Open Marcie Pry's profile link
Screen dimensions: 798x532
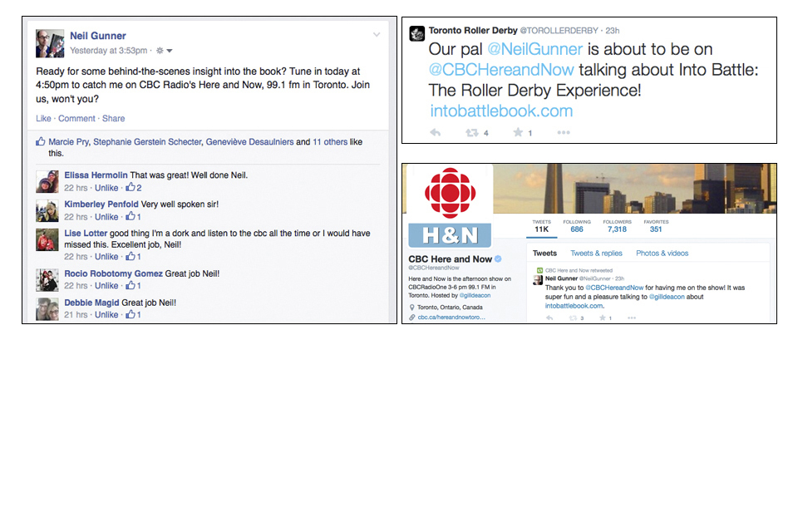coord(68,141)
